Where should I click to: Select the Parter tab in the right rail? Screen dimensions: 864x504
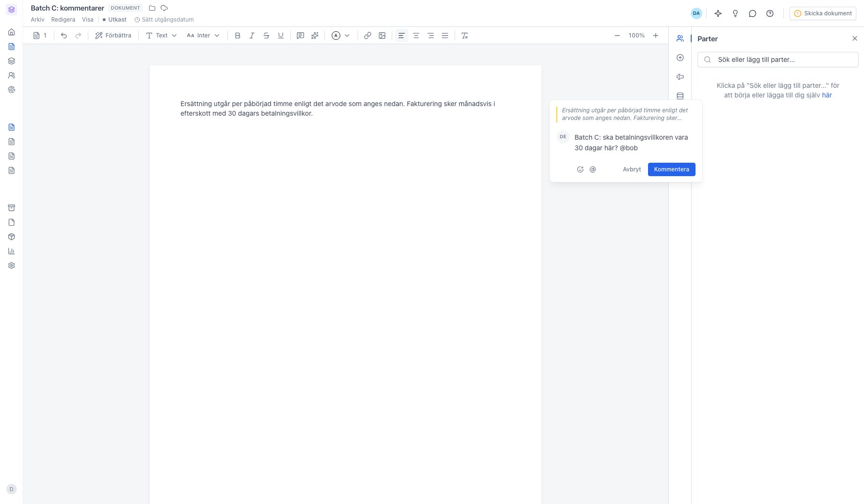coord(680,38)
